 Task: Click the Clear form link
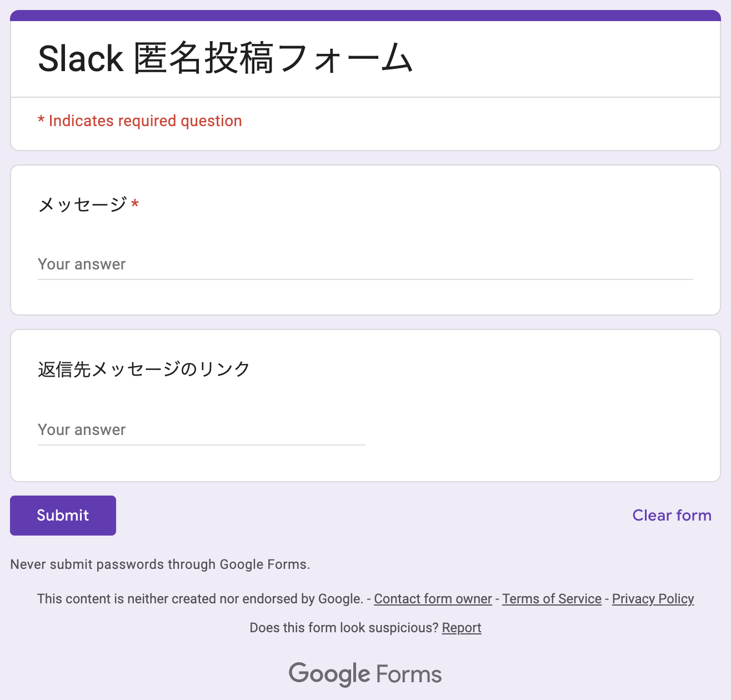pyautogui.click(x=672, y=516)
